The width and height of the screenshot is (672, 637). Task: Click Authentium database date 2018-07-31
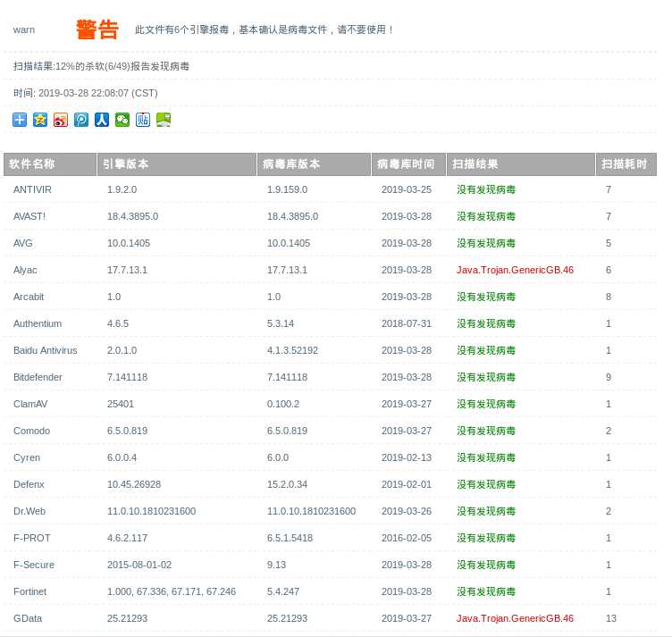click(x=407, y=323)
